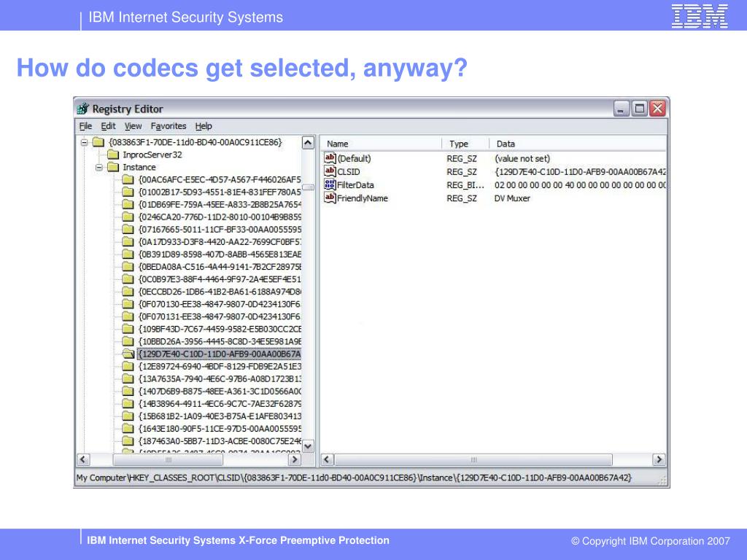Click folder icon for {0ECCBD26-1DB6 key
The width and height of the screenshot is (747, 560).
[128, 292]
